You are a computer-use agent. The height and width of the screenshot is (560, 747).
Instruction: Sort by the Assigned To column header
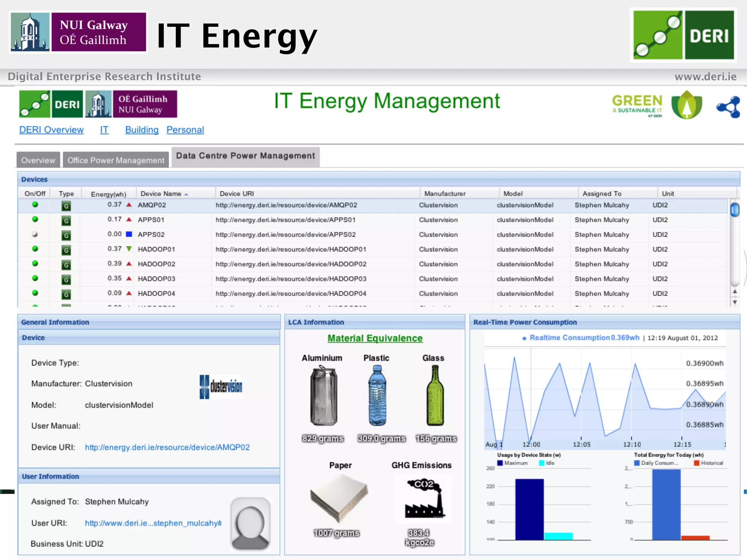pos(618,194)
